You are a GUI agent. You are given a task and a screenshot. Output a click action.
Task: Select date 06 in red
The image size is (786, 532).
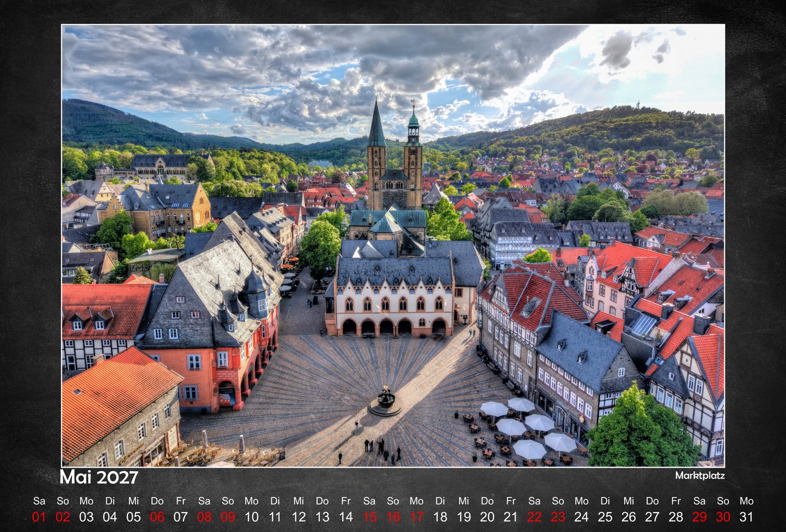157,517
